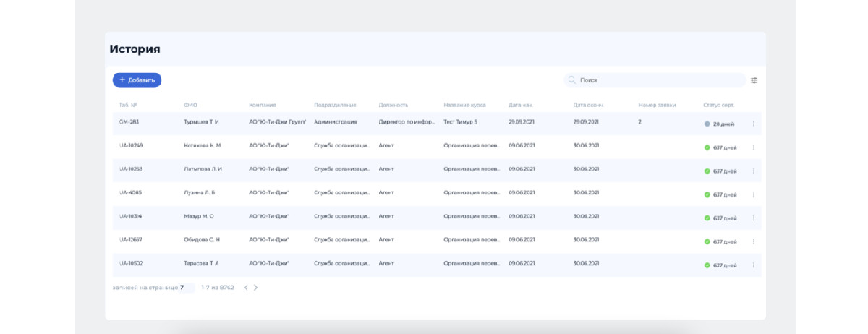The width and height of the screenshot is (868, 334).
Task: Click company АО "Ю-Ти-Джи Групп" cell
Action: (x=278, y=122)
